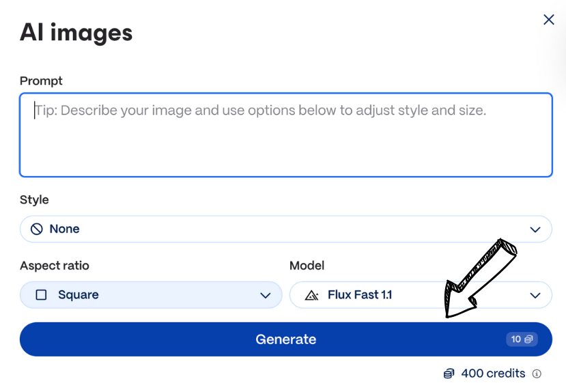Screen dimensions: 566x392
Task: Click the Flux model triangle icon
Action: (x=311, y=295)
